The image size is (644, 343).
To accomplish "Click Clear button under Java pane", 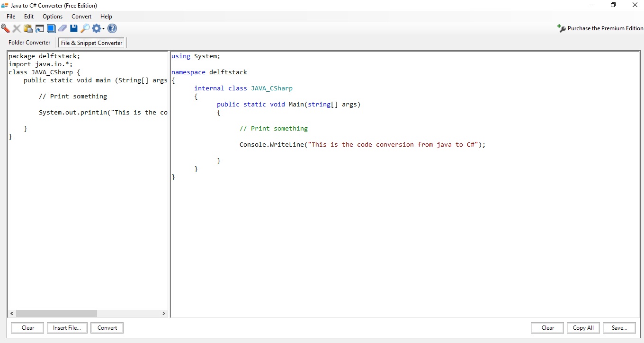I will coord(28,328).
